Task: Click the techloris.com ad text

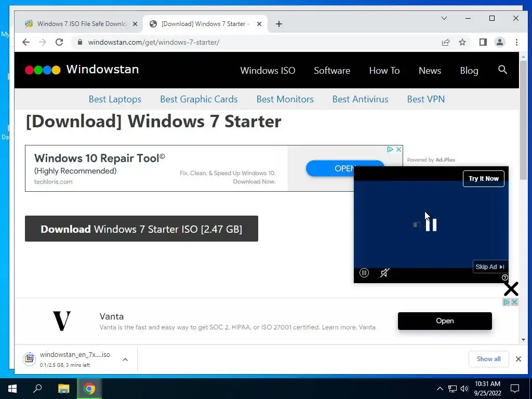Action: tap(54, 182)
